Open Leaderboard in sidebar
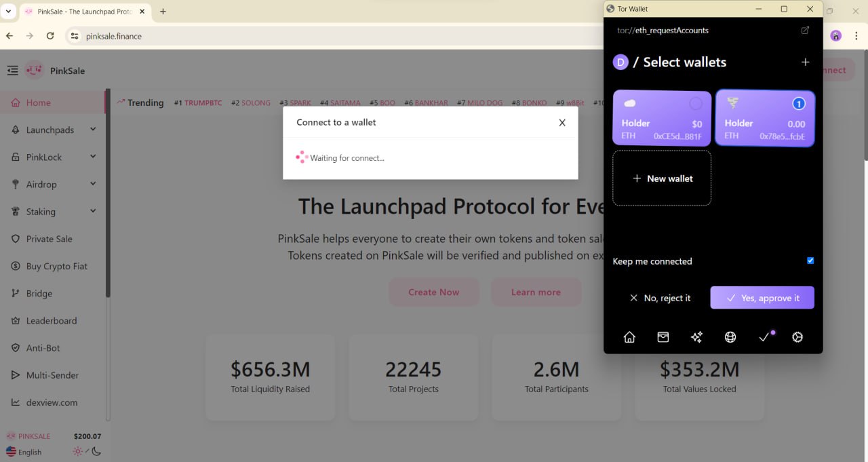 coord(53,320)
